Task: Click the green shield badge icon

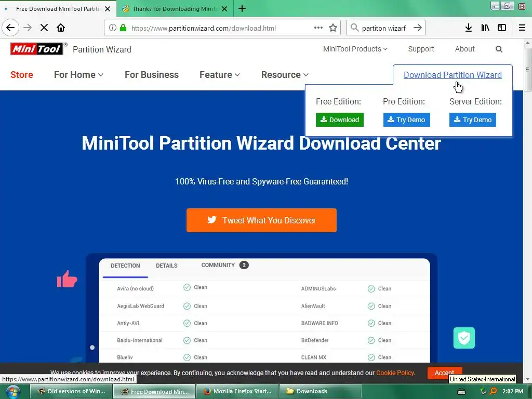Action: pos(464,338)
